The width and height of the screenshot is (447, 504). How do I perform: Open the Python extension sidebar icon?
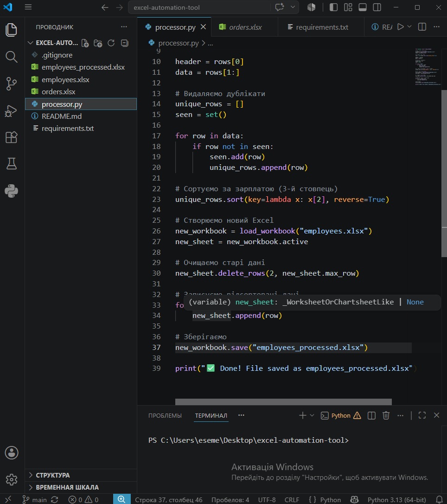pos(12,191)
